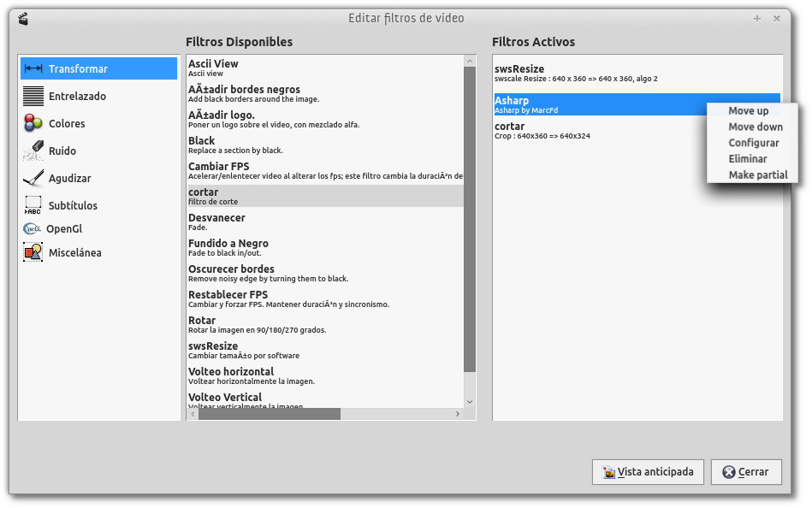Choose Move down from context menu
This screenshot has height=508, width=812.
pyautogui.click(x=755, y=127)
